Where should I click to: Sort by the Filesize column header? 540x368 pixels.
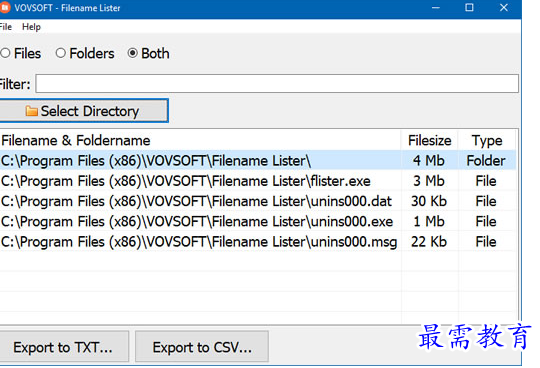(x=429, y=140)
